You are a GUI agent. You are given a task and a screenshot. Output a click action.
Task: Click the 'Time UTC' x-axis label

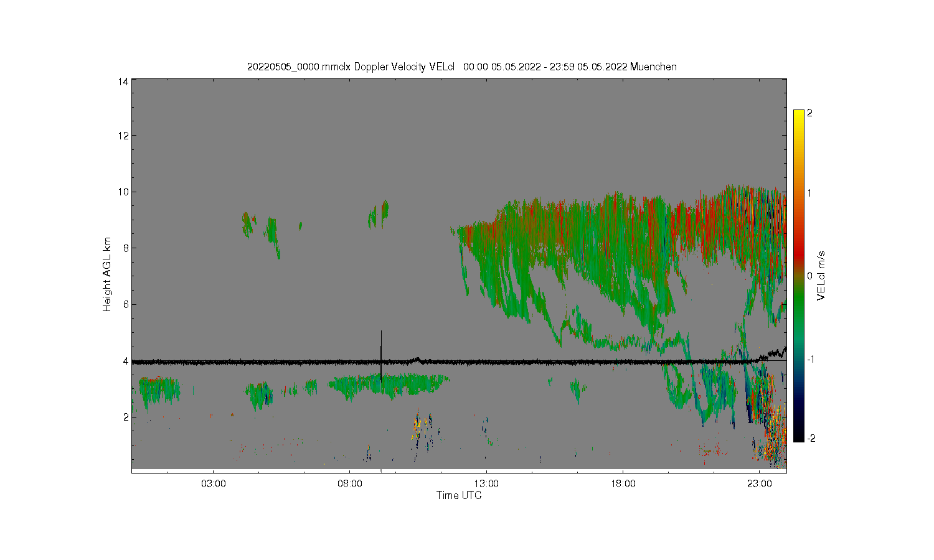click(x=459, y=495)
